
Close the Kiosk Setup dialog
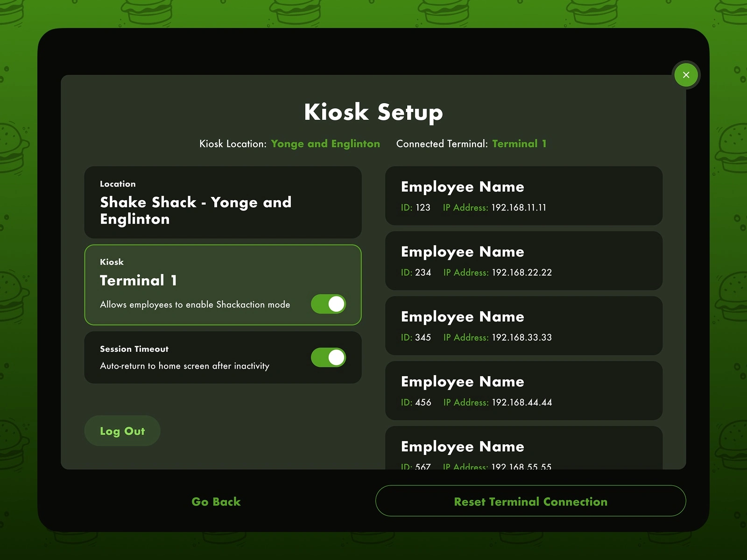(686, 75)
